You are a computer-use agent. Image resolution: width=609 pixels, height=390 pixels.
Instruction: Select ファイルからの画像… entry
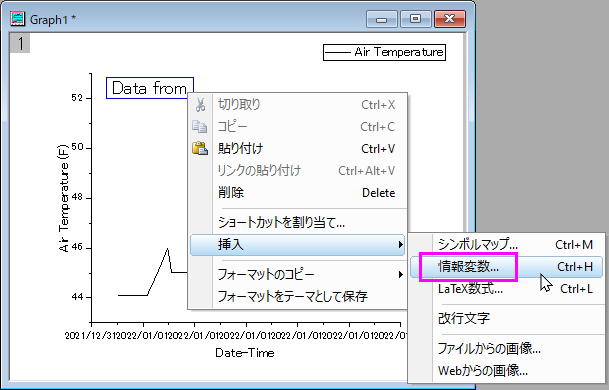tap(506, 348)
